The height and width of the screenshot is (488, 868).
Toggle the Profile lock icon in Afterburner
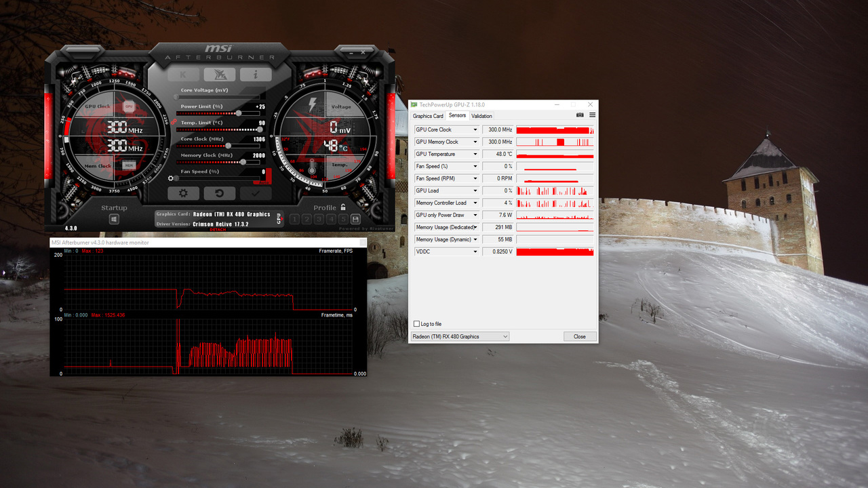343,207
